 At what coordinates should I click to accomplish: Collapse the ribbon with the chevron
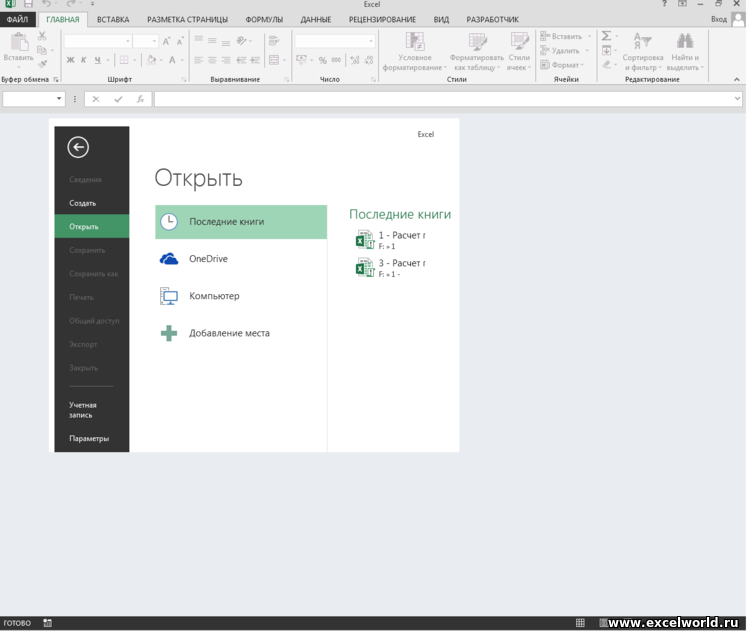[737, 80]
